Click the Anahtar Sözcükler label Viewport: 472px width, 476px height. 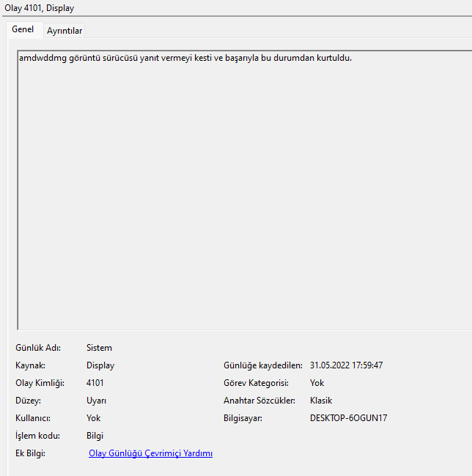pos(259,401)
